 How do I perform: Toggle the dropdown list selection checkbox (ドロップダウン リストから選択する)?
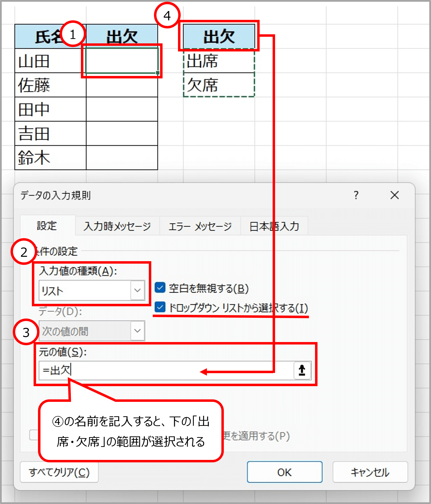(x=160, y=307)
